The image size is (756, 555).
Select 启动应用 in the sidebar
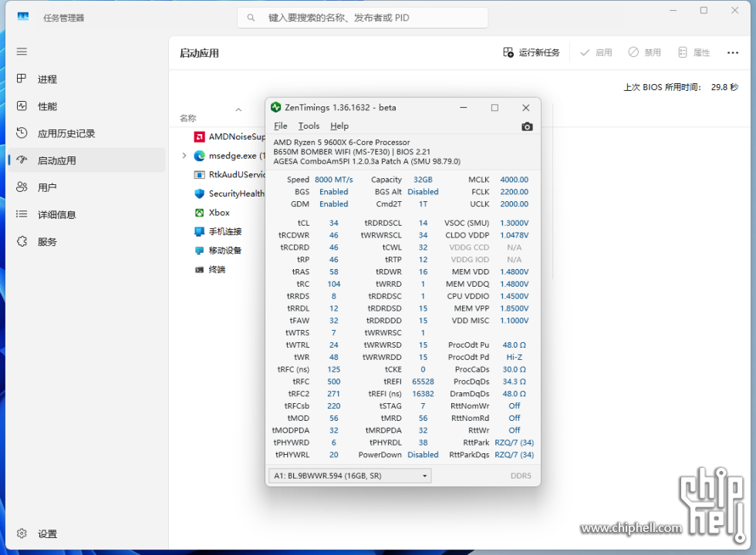click(x=86, y=160)
